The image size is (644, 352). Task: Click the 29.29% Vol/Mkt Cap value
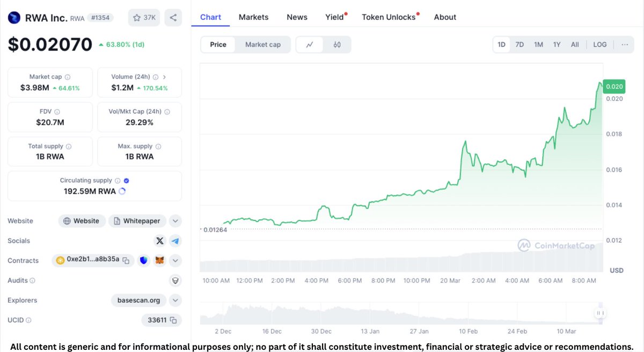[x=140, y=122]
